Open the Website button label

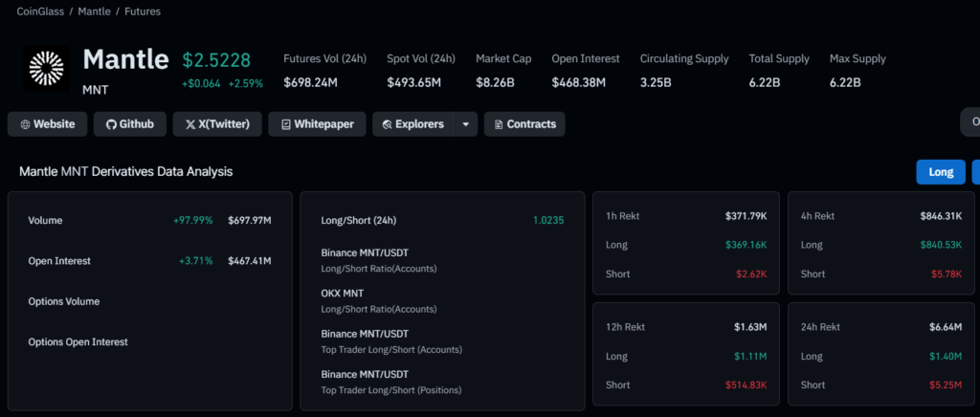55,124
